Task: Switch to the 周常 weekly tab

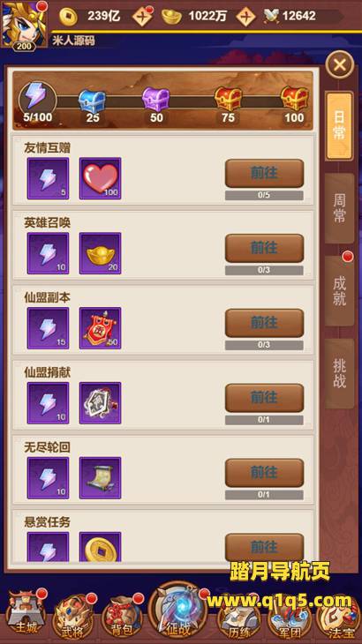Action: click(339, 208)
